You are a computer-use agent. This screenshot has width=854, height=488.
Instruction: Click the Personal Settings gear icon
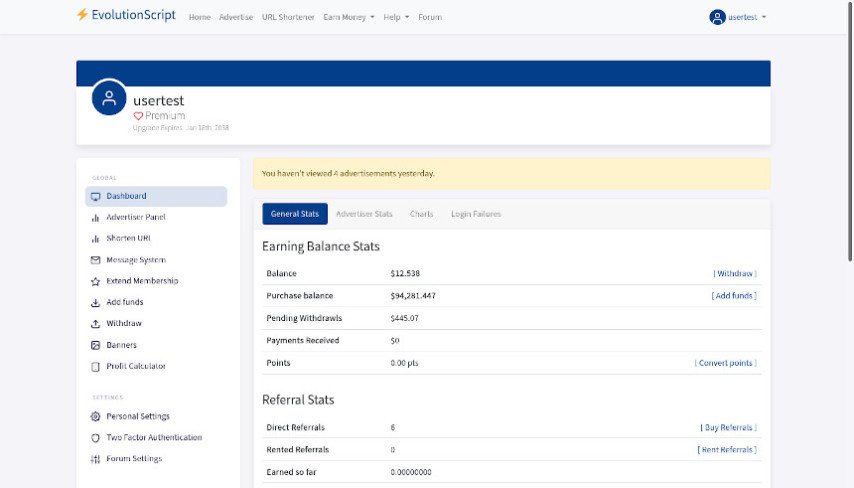(x=95, y=417)
